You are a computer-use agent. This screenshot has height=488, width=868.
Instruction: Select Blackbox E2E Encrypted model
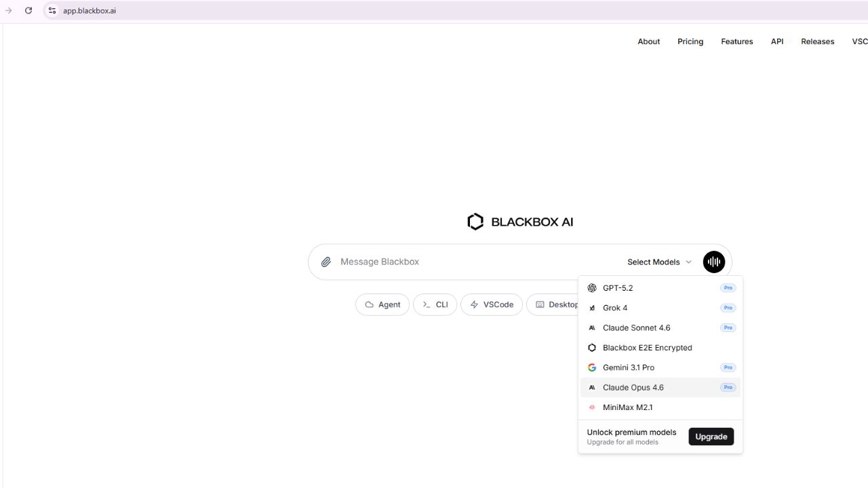[647, 348]
